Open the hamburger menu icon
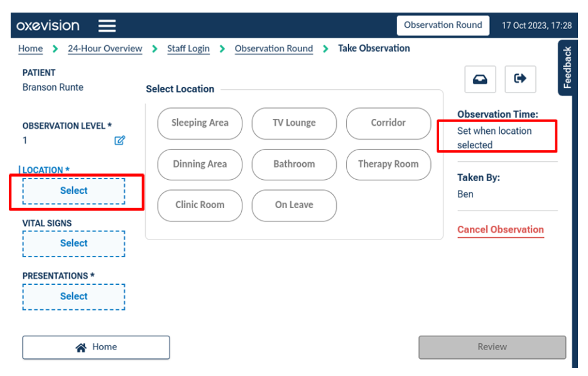The image size is (588, 376). click(107, 26)
